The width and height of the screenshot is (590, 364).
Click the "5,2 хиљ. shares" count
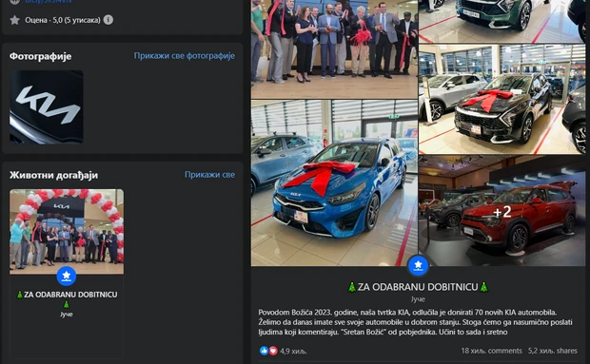(552, 351)
